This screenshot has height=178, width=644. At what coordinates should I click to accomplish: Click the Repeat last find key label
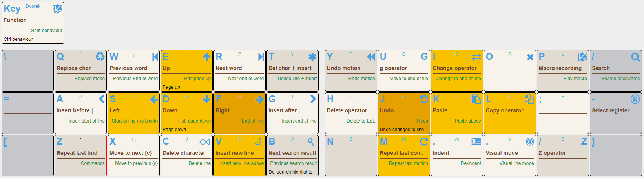click(77, 153)
